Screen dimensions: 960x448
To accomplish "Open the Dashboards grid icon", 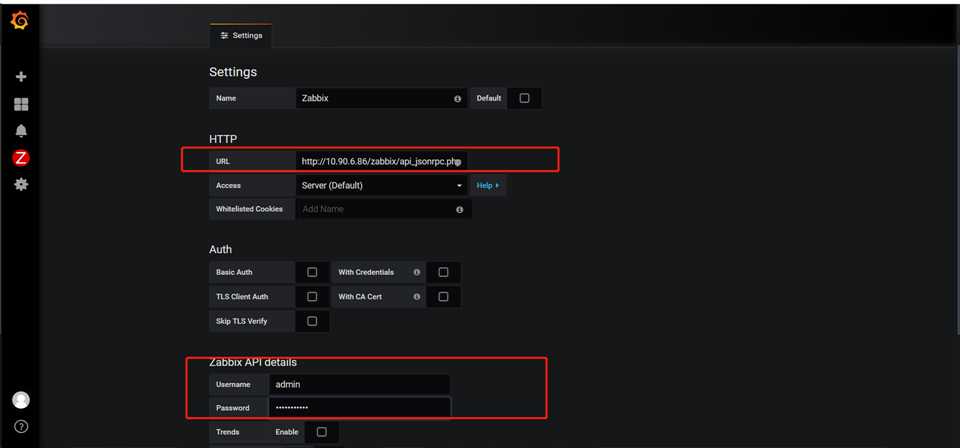I will click(21, 105).
